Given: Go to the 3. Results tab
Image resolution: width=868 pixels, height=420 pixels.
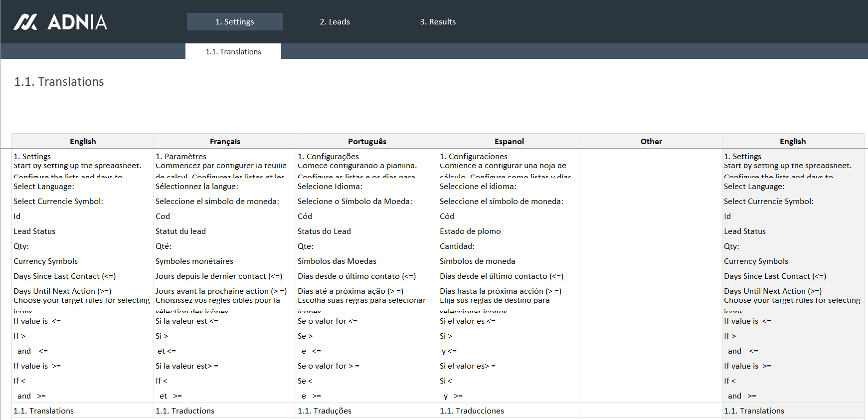Looking at the screenshot, I should [x=437, y=22].
